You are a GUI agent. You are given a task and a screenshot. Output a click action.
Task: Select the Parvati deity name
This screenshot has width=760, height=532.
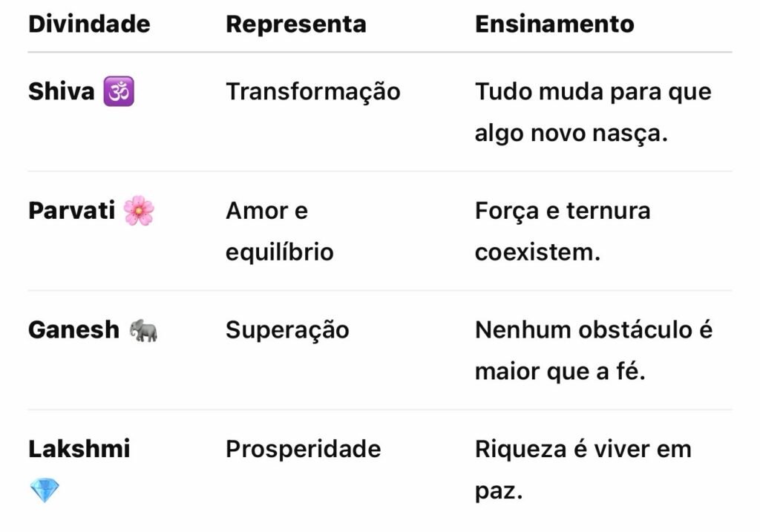point(71,211)
